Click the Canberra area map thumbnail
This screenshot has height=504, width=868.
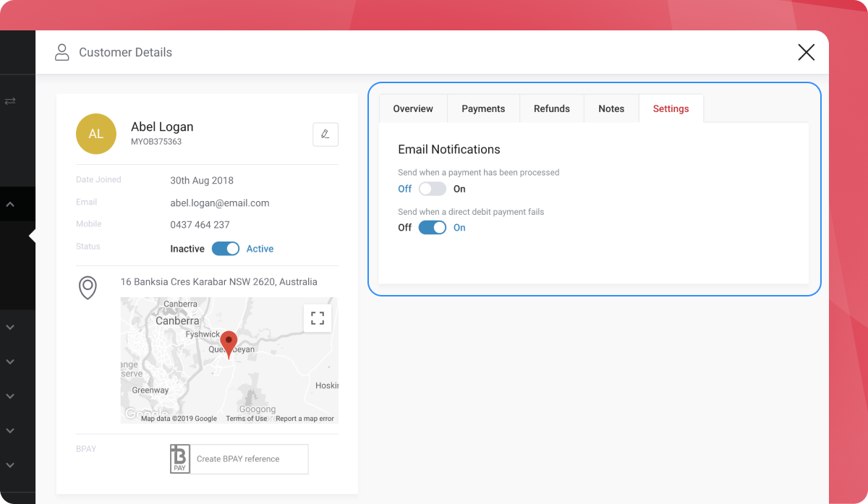(x=229, y=360)
